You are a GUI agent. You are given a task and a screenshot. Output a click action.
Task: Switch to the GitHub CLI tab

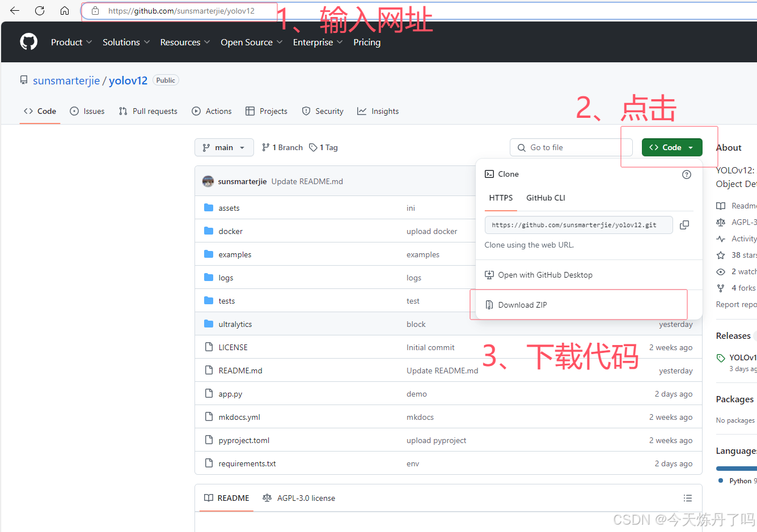point(545,198)
